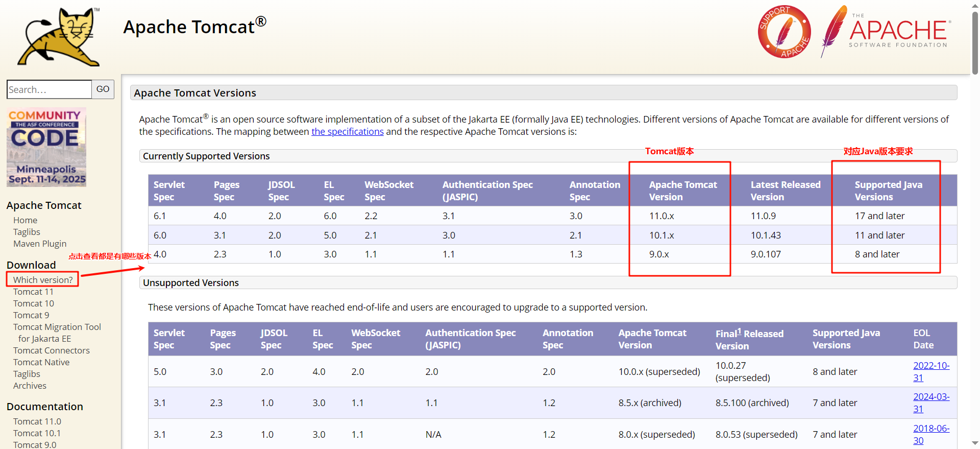The width and height of the screenshot is (980, 449).
Task: Open the Support Apache round badge
Action: click(x=785, y=32)
